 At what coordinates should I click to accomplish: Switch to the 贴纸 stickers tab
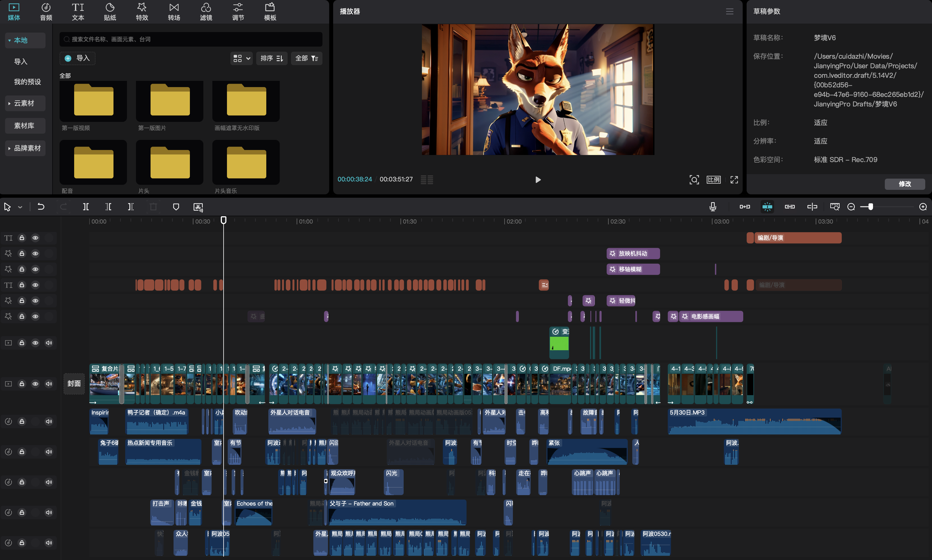tap(110, 12)
